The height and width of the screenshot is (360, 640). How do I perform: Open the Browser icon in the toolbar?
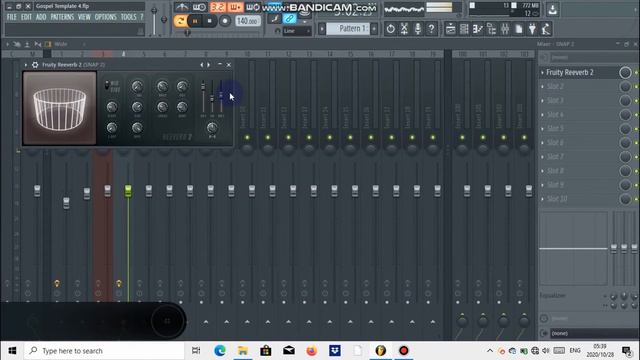pyautogui.click(x=491, y=29)
